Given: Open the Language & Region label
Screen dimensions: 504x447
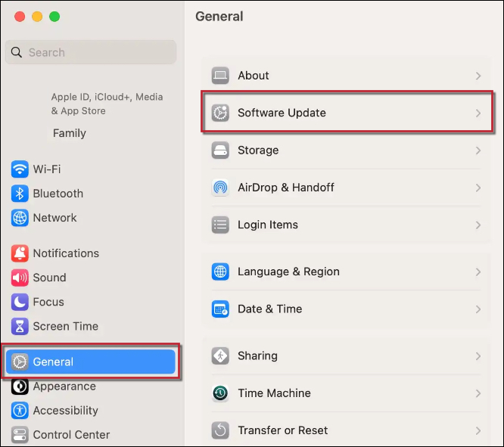Looking at the screenshot, I should pyautogui.click(x=288, y=272).
